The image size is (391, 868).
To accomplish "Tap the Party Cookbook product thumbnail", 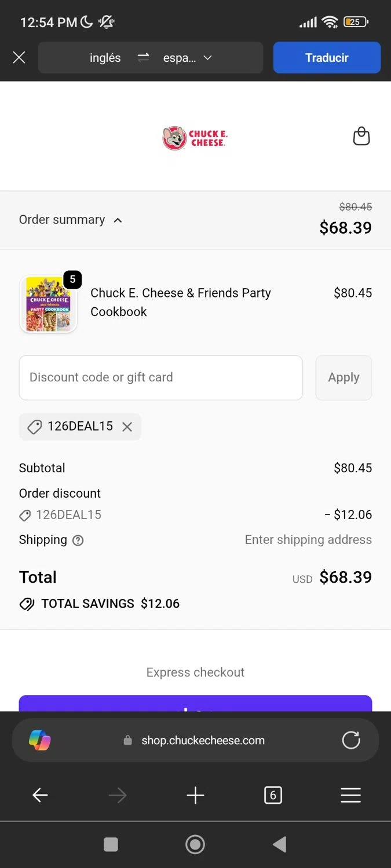I will coord(49,304).
